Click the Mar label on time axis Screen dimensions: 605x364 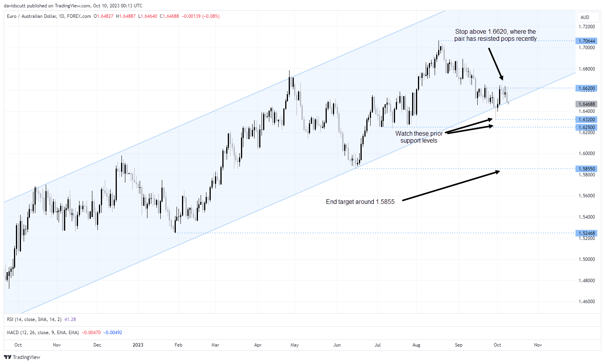coord(215,345)
